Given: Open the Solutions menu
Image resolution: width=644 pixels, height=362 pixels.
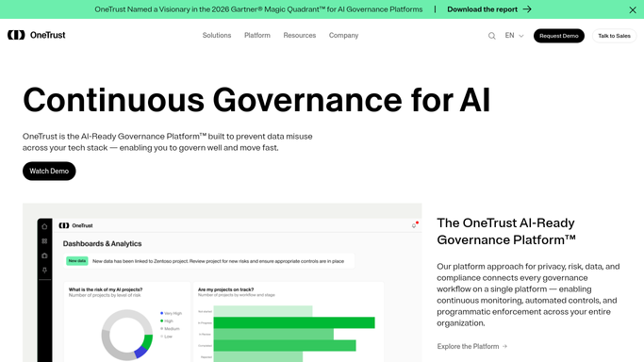Looking at the screenshot, I should pos(217,35).
